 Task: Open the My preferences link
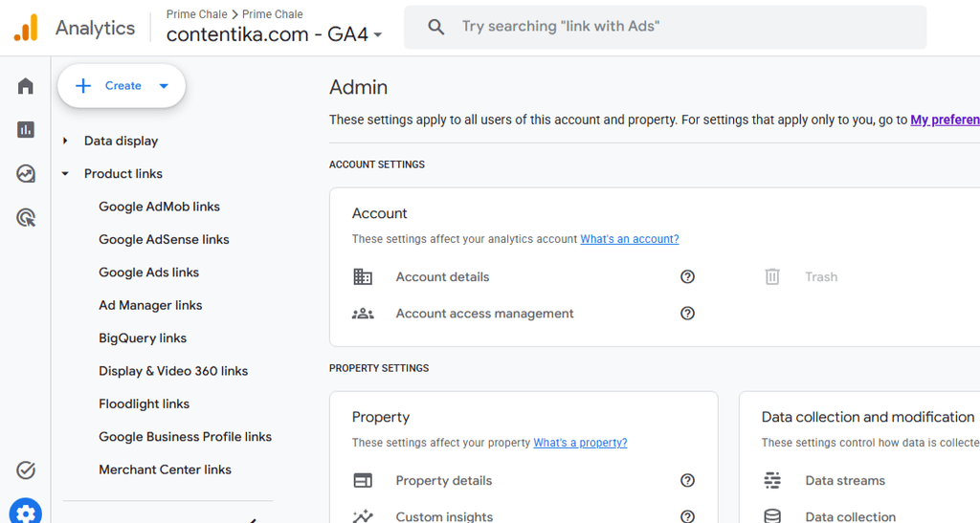945,120
